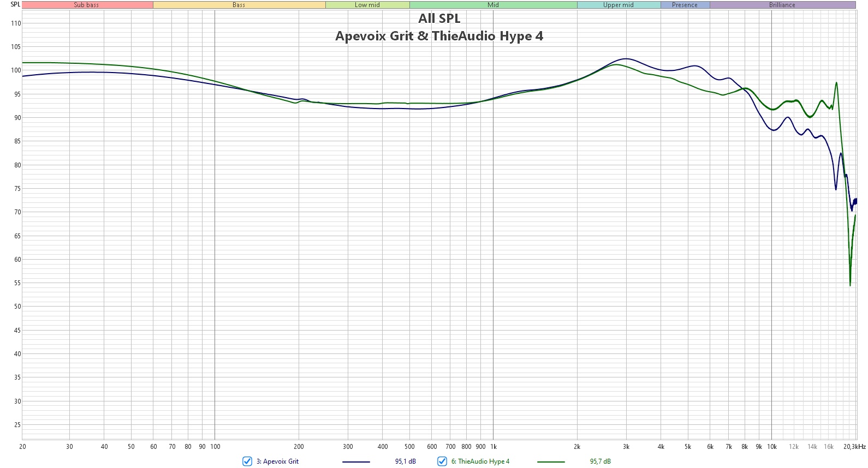The width and height of the screenshot is (868, 468).
Task: Click the 100 tick on the frequency axis
Action: (x=215, y=447)
